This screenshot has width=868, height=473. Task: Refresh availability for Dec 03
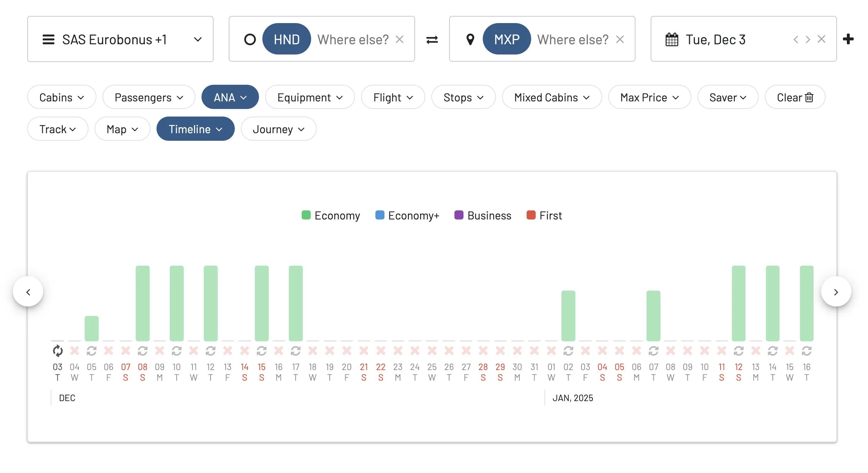coord(57,351)
